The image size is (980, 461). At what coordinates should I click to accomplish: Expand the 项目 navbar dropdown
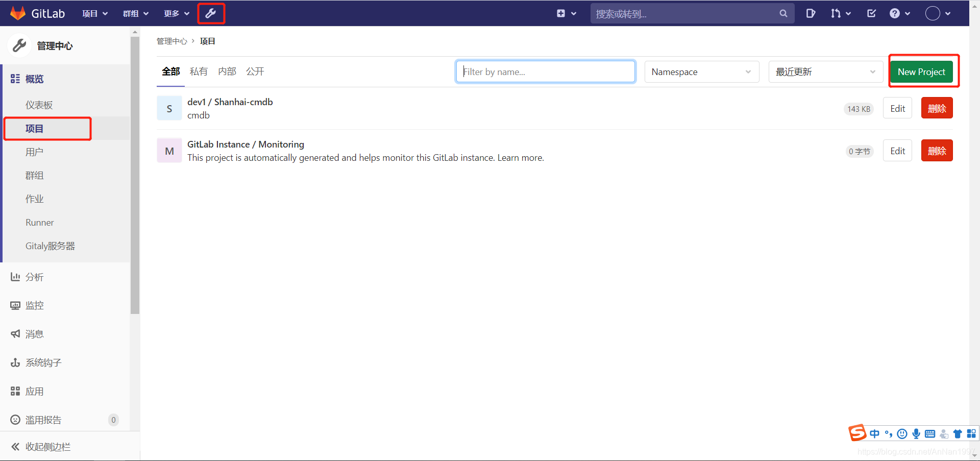pyautogui.click(x=95, y=14)
